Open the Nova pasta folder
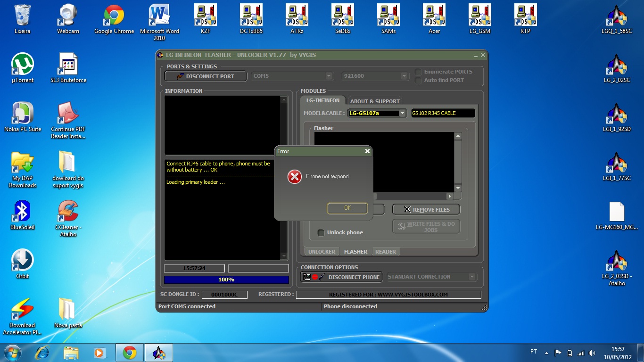 tap(68, 313)
